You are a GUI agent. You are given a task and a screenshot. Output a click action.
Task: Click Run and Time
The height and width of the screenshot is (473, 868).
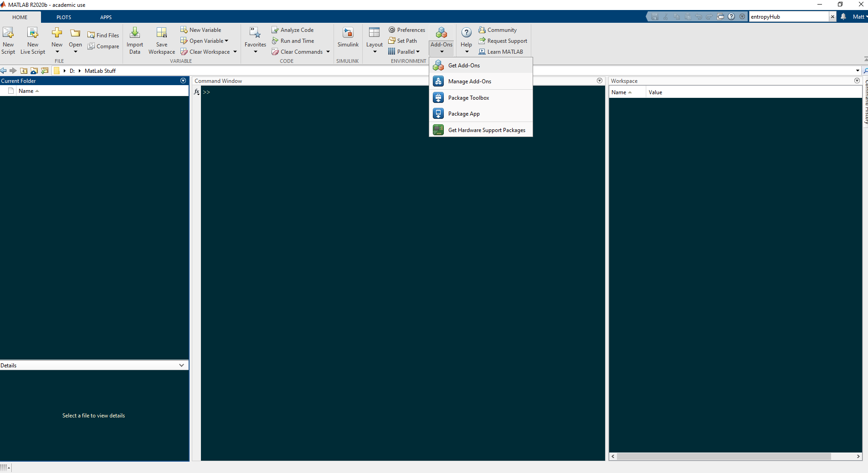tap(293, 41)
